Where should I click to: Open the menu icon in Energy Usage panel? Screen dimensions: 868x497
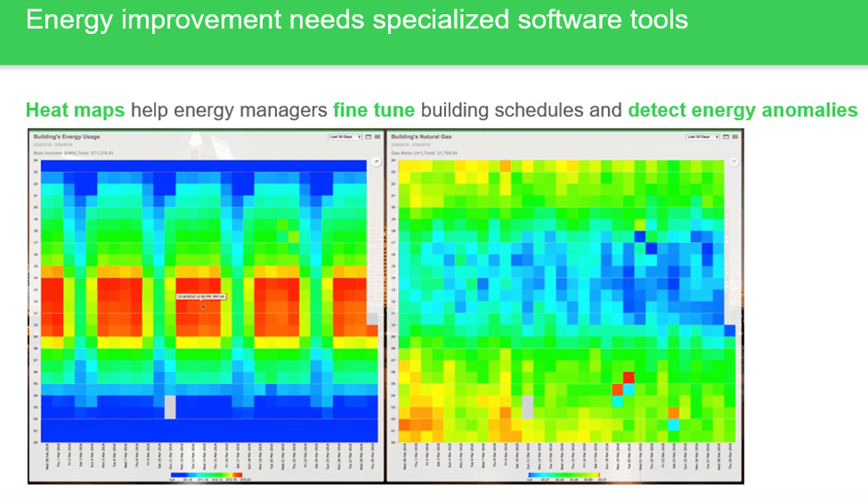pos(377,137)
